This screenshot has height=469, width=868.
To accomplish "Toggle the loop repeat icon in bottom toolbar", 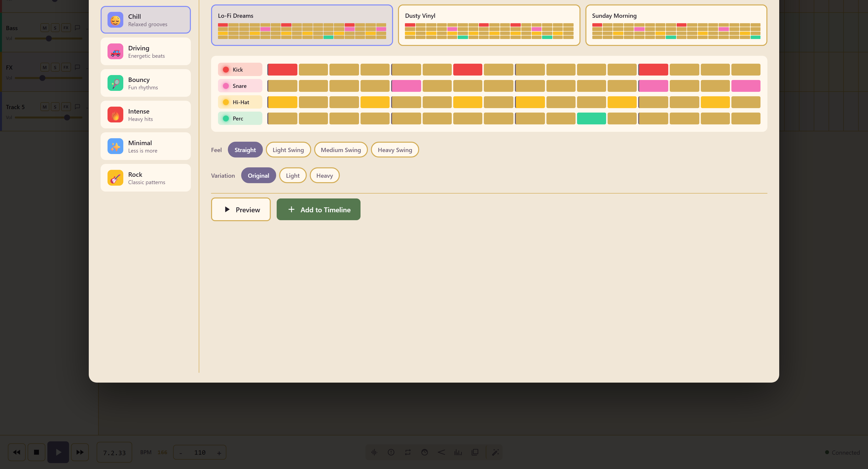I will tap(408, 452).
